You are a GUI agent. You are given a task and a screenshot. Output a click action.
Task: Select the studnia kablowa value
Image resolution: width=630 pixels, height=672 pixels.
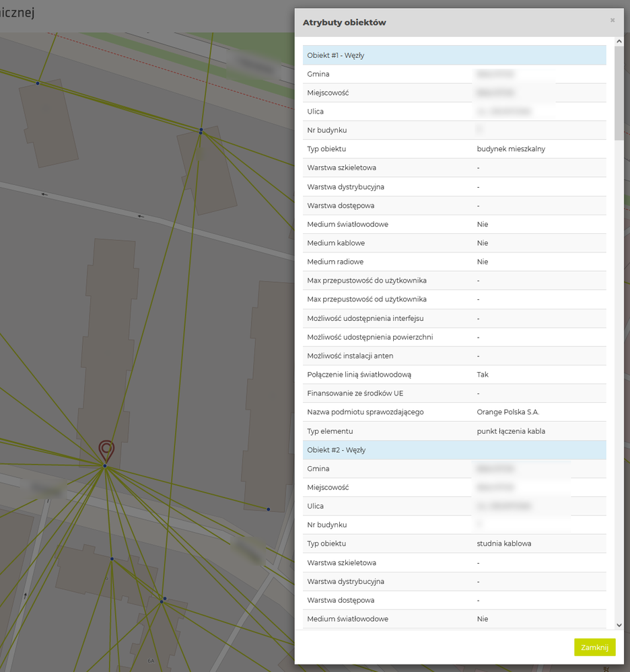[504, 544]
